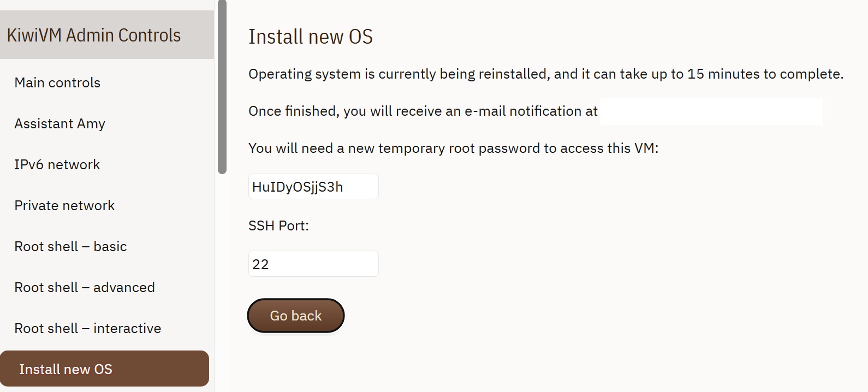Launch Root shell – basic

click(70, 247)
